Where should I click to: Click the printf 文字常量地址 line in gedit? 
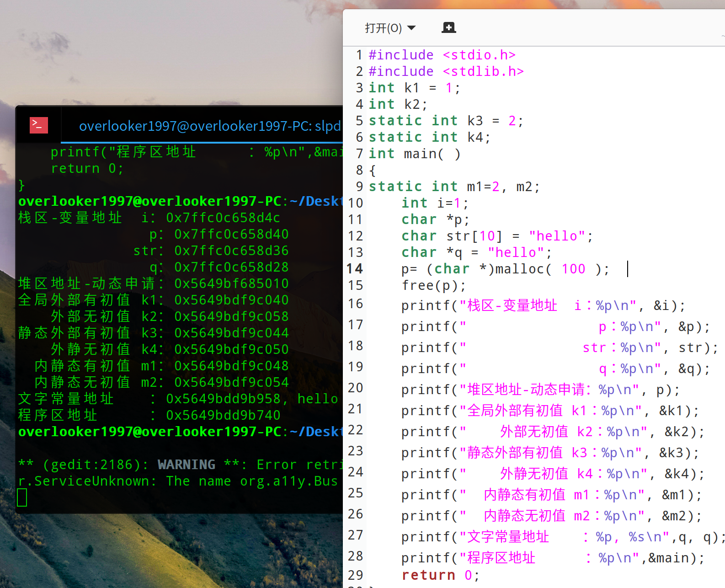563,537
